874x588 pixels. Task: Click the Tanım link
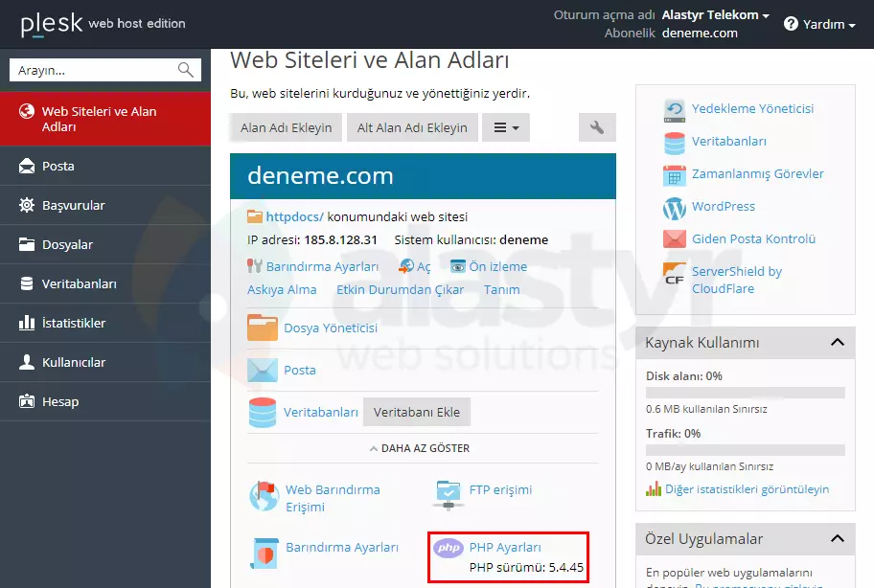501,289
